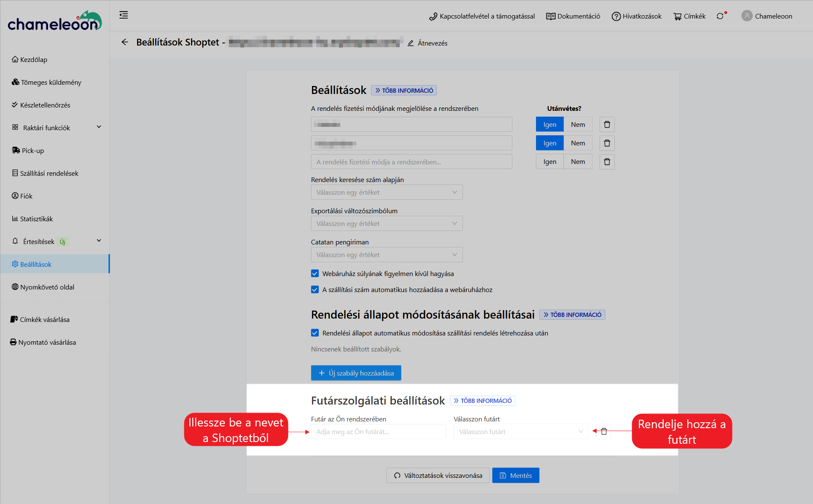Screen dimensions: 813x504
Task: Uncheck Webáruház súlyának figyelmen kívül hagyása
Action: tap(315, 273)
